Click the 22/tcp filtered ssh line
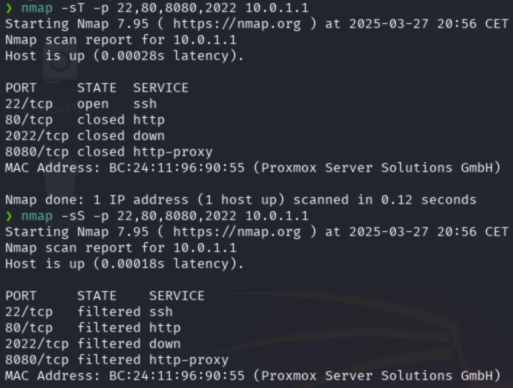Viewport: 513px width, 388px height. 89,312
